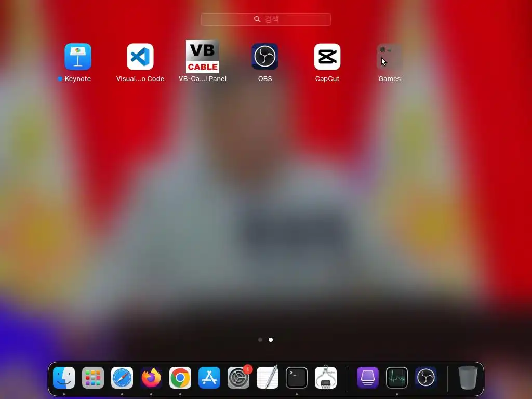Image resolution: width=532 pixels, height=399 pixels.
Task: Open Google Chrome from the Dock
Action: [180, 378]
